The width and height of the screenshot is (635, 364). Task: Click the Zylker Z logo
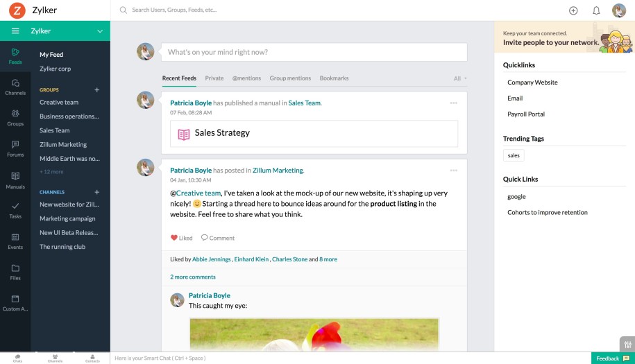[x=17, y=10]
